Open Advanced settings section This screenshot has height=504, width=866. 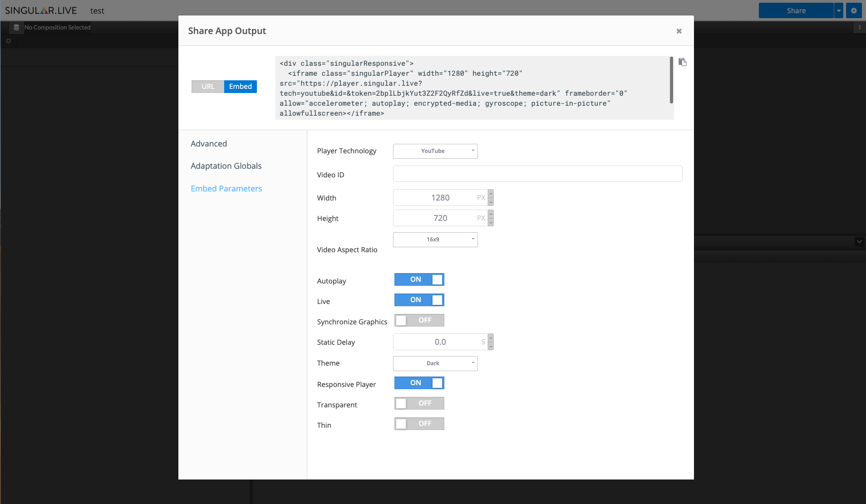(x=209, y=144)
